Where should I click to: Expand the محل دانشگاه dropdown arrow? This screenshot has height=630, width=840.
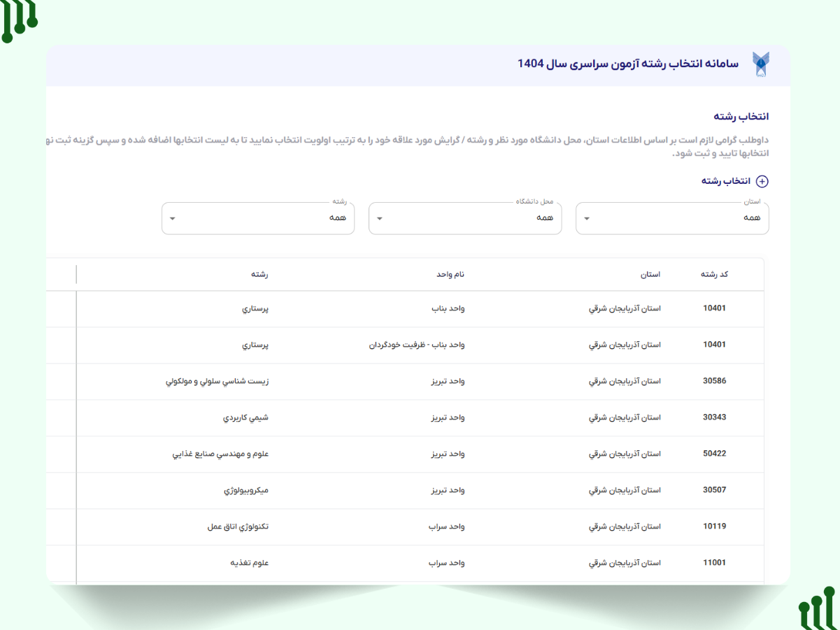tap(380, 218)
